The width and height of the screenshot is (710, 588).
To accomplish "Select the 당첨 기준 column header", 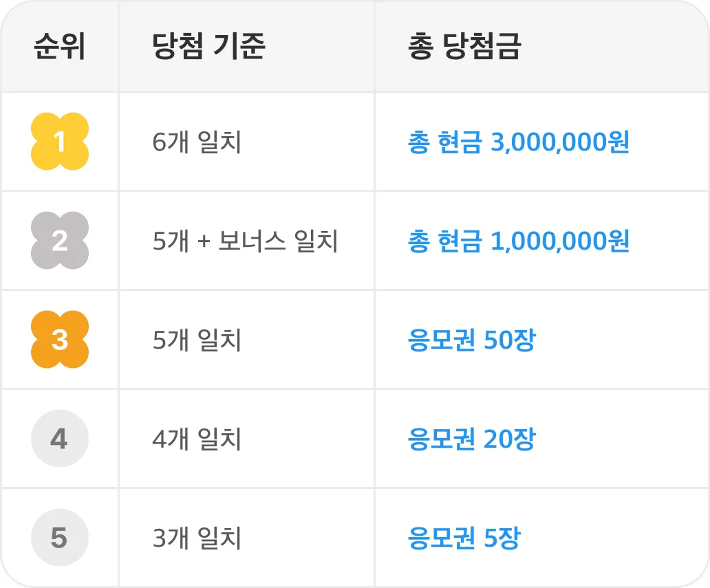I will tap(208, 46).
